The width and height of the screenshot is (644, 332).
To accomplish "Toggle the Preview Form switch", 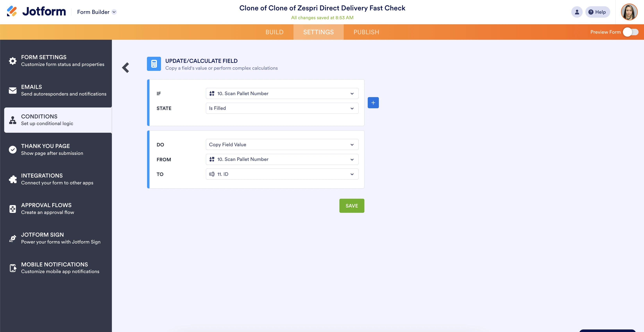I will point(631,32).
